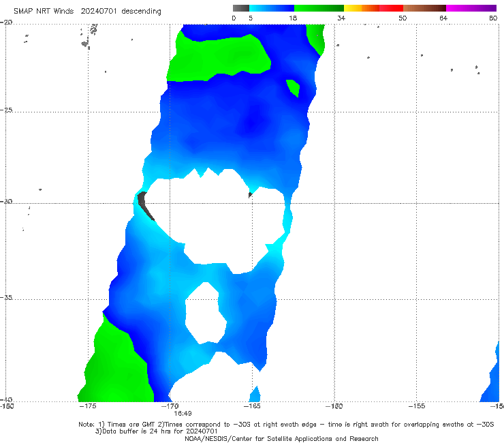Image resolution: width=504 pixels, height=443 pixels.
Task: Click the small white data gap centered near -36 latitude
Action: click(206, 314)
